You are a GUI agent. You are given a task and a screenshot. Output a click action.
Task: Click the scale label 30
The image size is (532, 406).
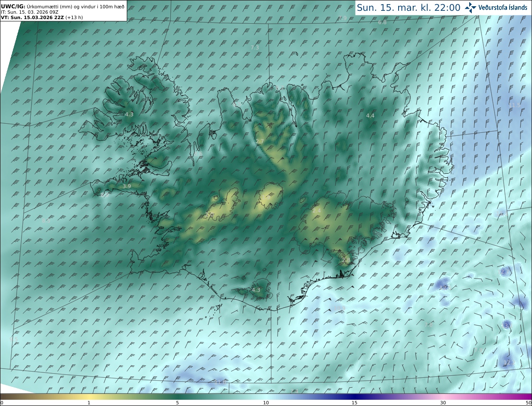[443, 403]
